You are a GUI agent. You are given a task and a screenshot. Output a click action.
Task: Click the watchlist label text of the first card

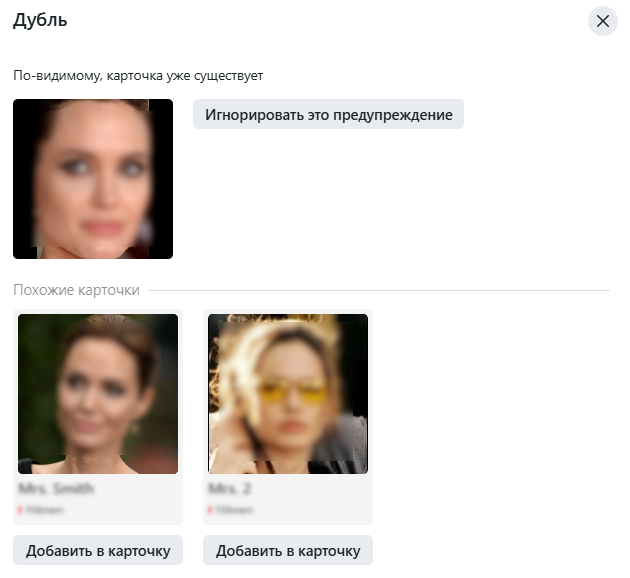coord(44,510)
